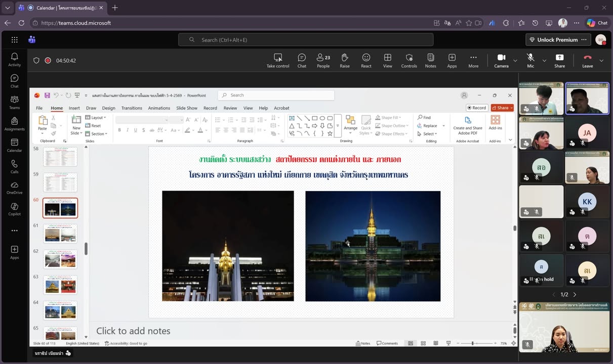Open the React emoji picker
The width and height of the screenshot is (613, 364).
(x=366, y=60)
